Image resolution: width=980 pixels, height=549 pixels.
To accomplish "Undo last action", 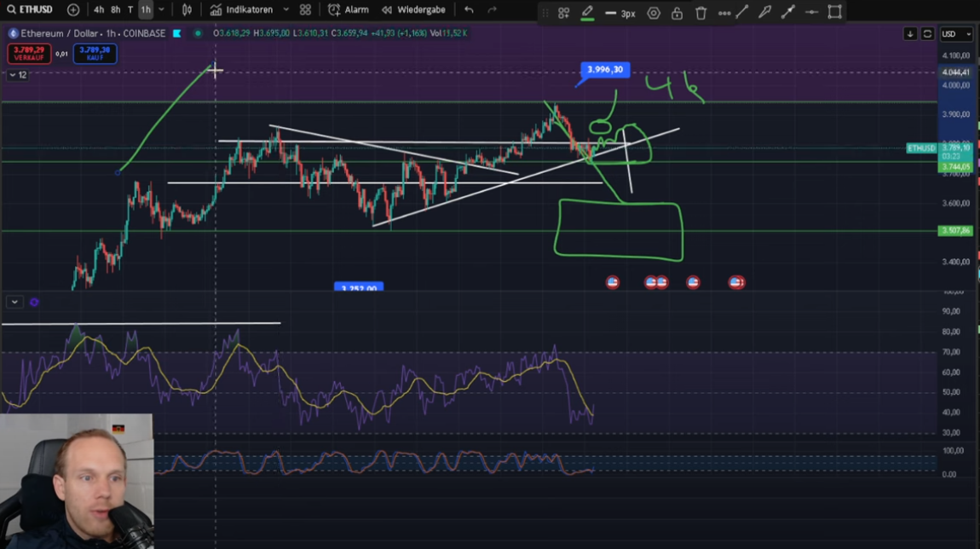I will coord(469,9).
